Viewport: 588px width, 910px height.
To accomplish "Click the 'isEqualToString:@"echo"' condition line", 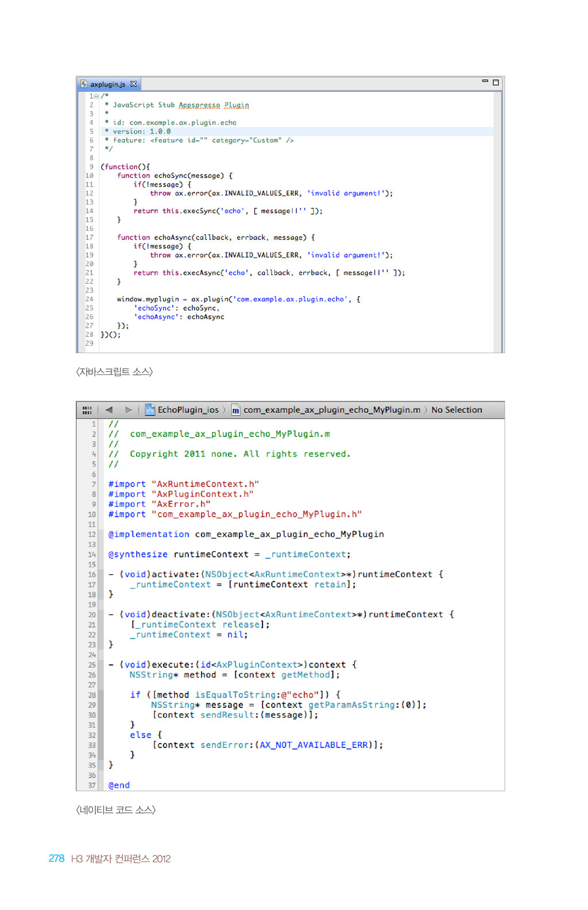I will pos(235,695).
